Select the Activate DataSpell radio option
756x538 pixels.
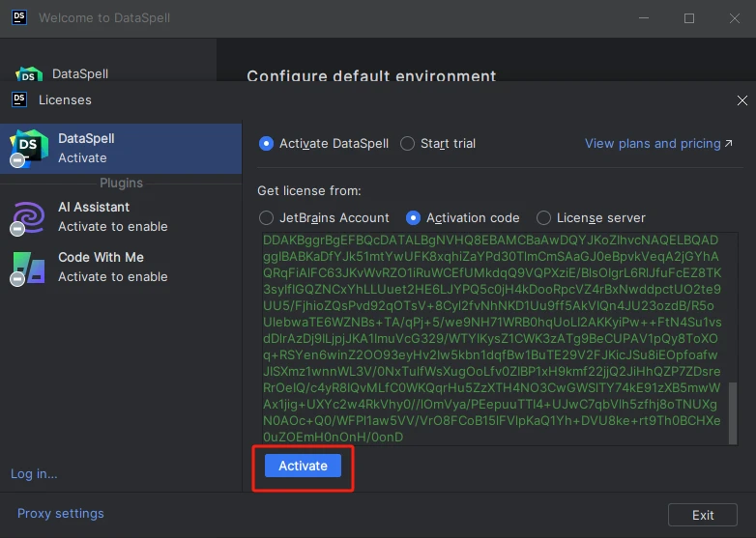267,144
